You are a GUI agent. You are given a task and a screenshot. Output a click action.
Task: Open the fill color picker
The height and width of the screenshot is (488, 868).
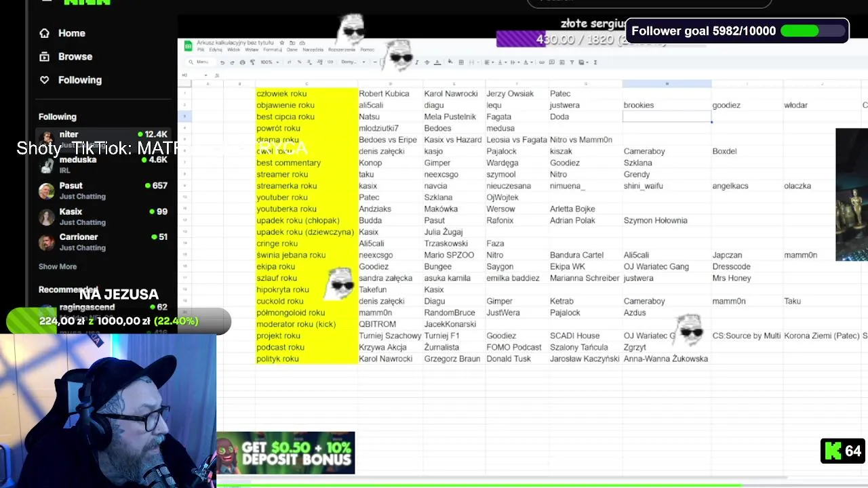click(x=450, y=62)
